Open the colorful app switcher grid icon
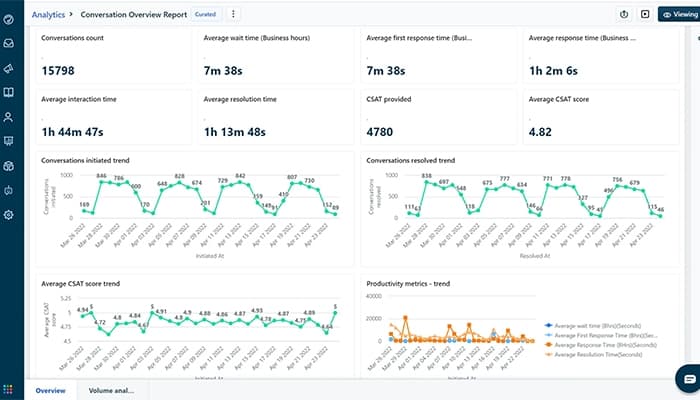This screenshot has width=700, height=400. coord(8,390)
